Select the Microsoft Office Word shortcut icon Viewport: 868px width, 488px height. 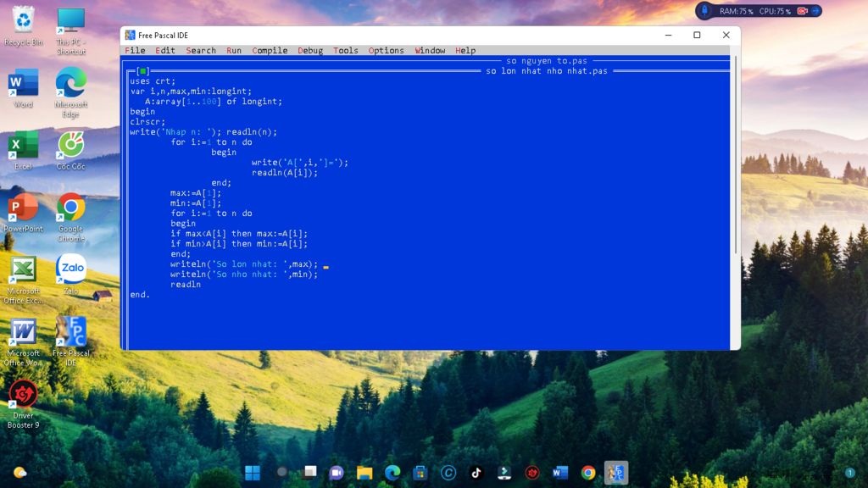pyautogui.click(x=23, y=342)
